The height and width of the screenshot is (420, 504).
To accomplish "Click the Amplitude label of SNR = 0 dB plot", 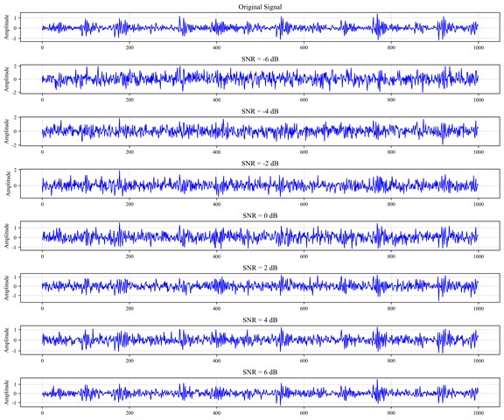I will tap(7, 235).
